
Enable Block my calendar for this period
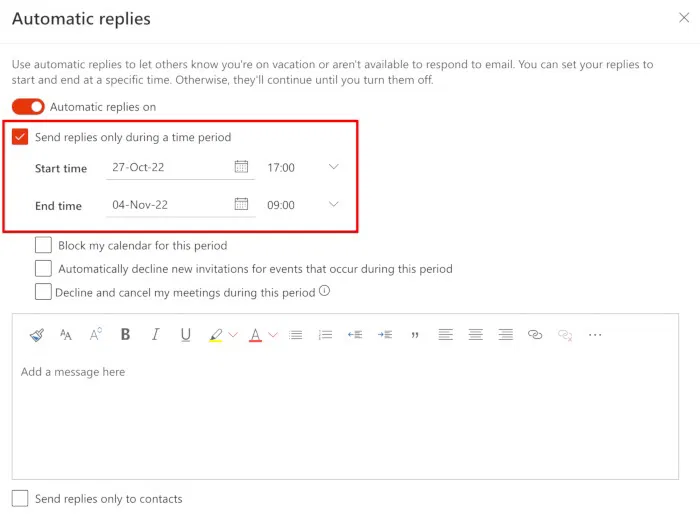pos(43,245)
